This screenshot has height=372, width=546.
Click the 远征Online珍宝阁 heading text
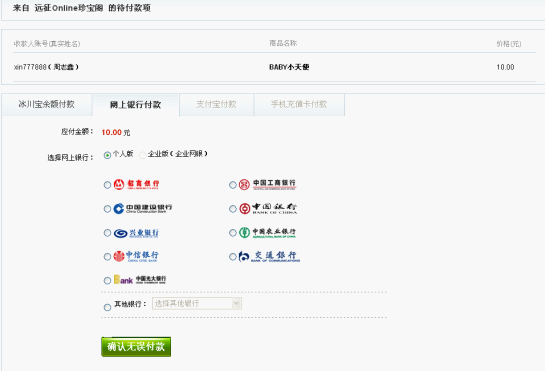(69, 8)
